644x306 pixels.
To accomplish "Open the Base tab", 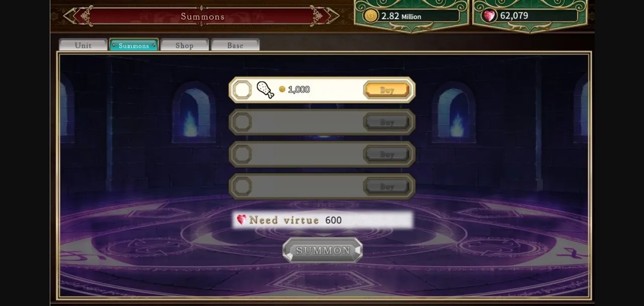I will 235,45.
